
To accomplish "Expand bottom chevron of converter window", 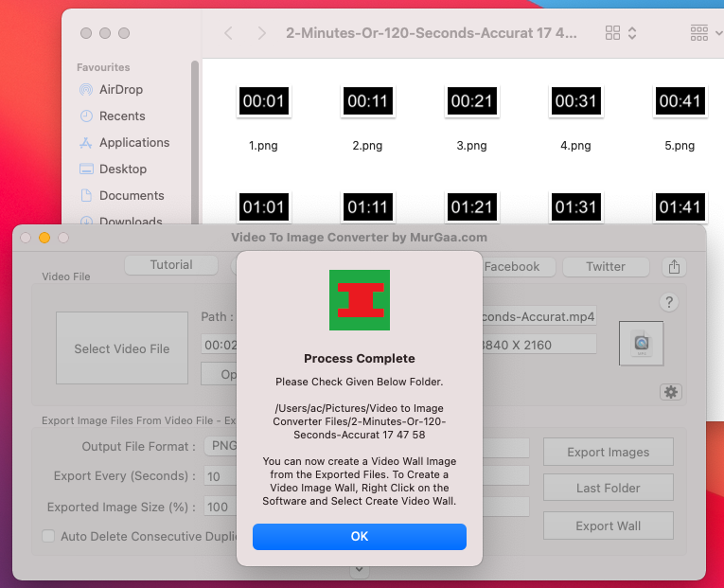I will pyautogui.click(x=360, y=571).
